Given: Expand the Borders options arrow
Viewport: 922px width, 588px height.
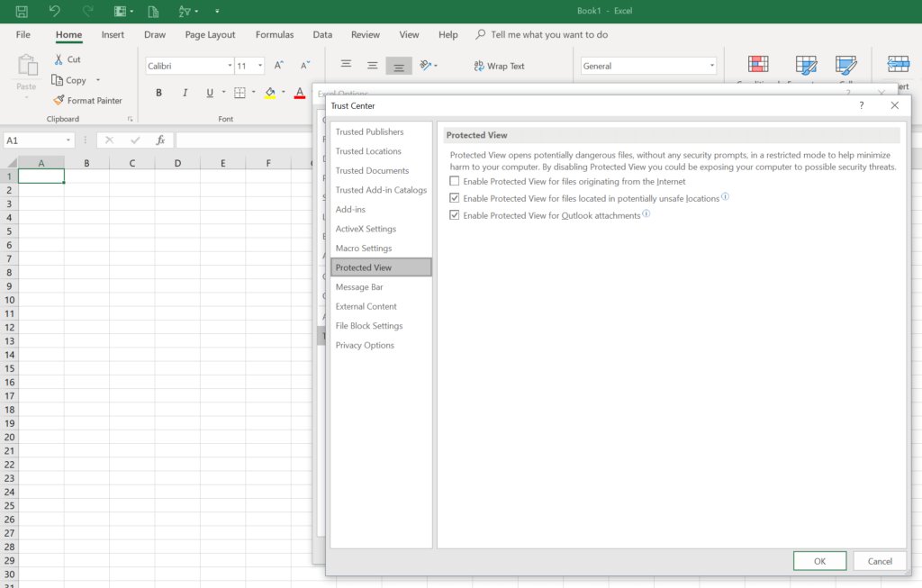Looking at the screenshot, I should coord(253,93).
